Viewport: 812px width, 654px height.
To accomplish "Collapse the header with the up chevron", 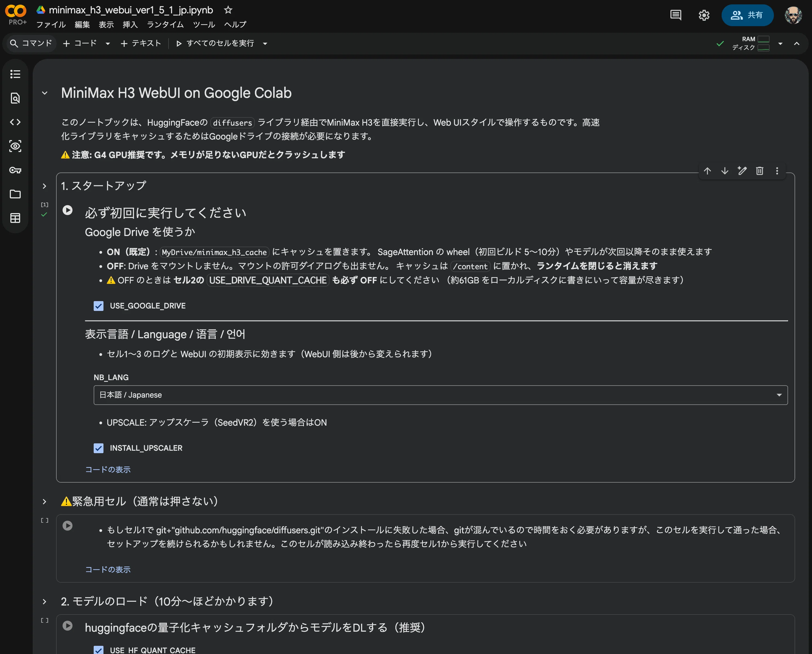I will click(x=796, y=44).
